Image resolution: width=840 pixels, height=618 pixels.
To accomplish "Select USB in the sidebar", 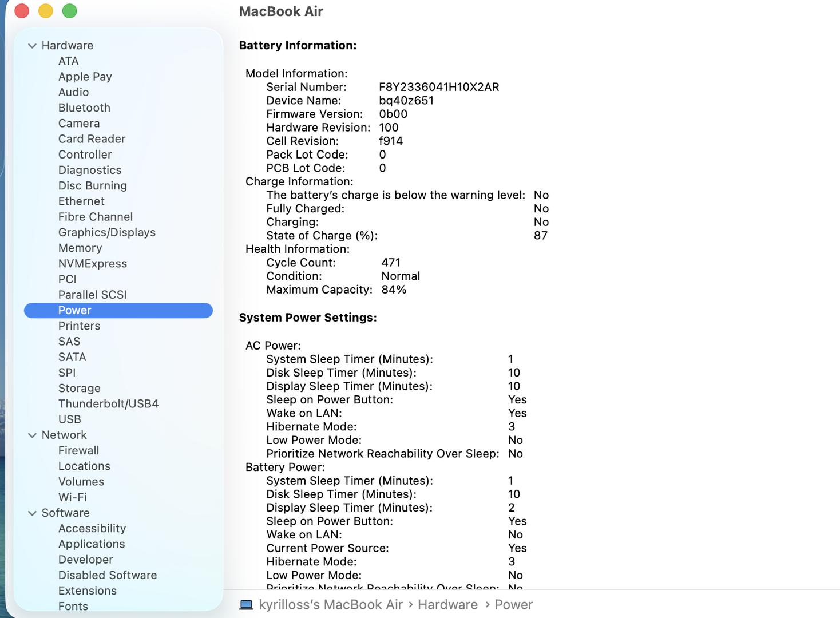I will point(69,419).
